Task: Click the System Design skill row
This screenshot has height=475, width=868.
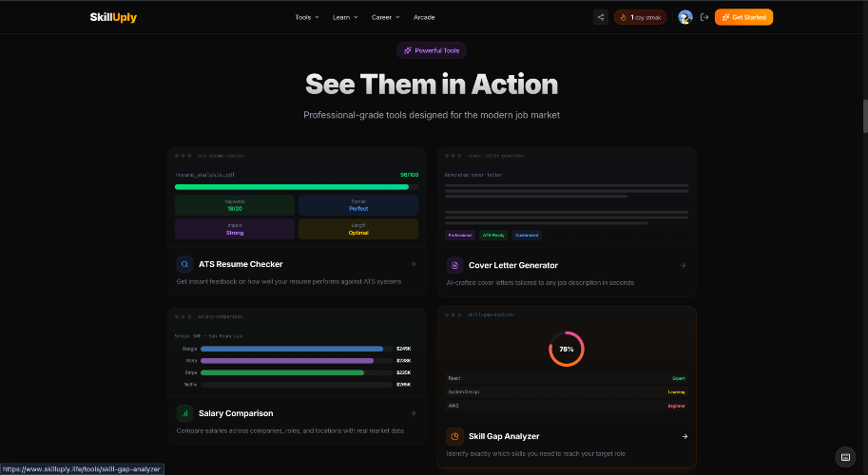Action: [567, 392]
